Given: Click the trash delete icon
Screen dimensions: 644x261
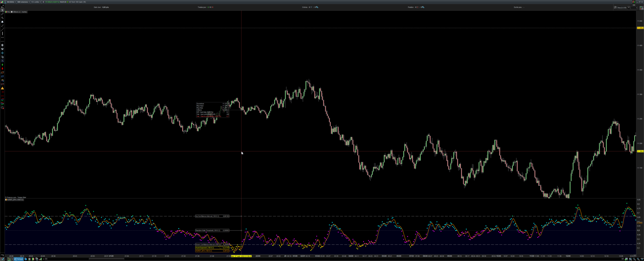Looking at the screenshot, I should point(2,45).
